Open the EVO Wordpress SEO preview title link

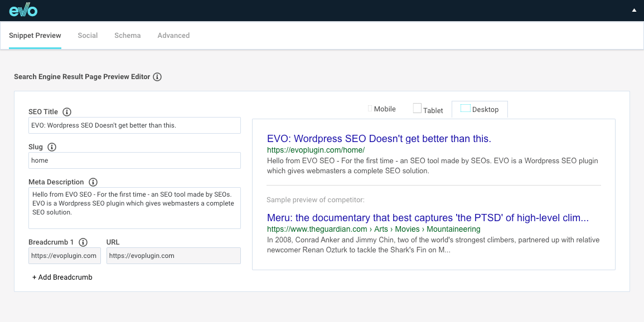[379, 139]
